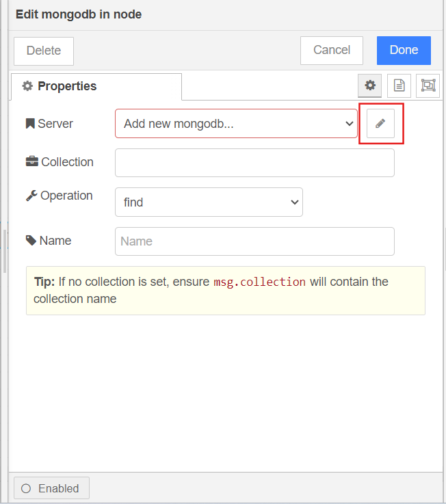
Task: Open node appearance settings icon
Action: pyautogui.click(x=428, y=85)
